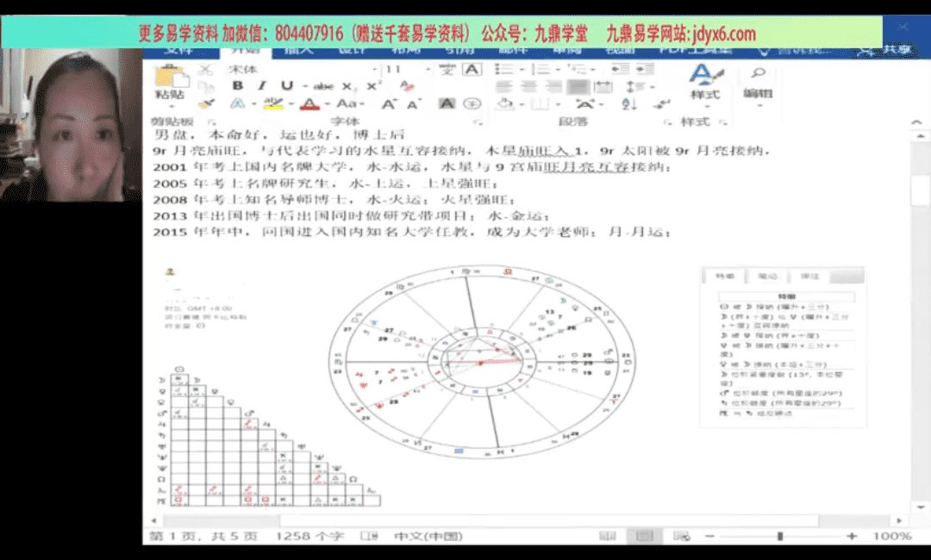Click the grow font size icon
This screenshot has height=560, width=931.
pos(389,104)
